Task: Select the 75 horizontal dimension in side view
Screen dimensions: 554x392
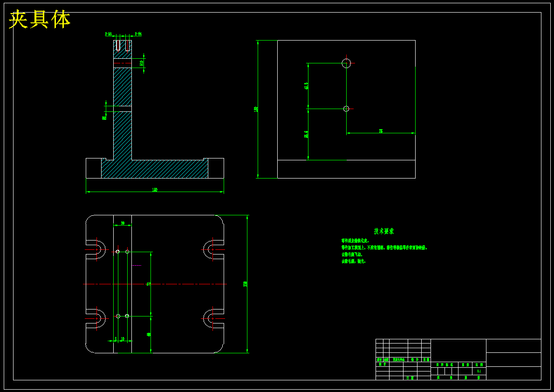Action: click(x=381, y=131)
